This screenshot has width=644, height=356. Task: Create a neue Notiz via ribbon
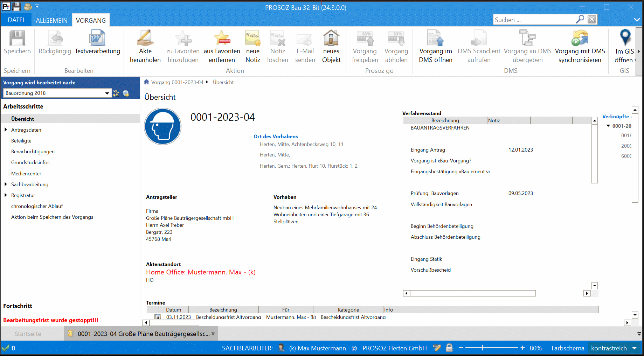point(253,46)
